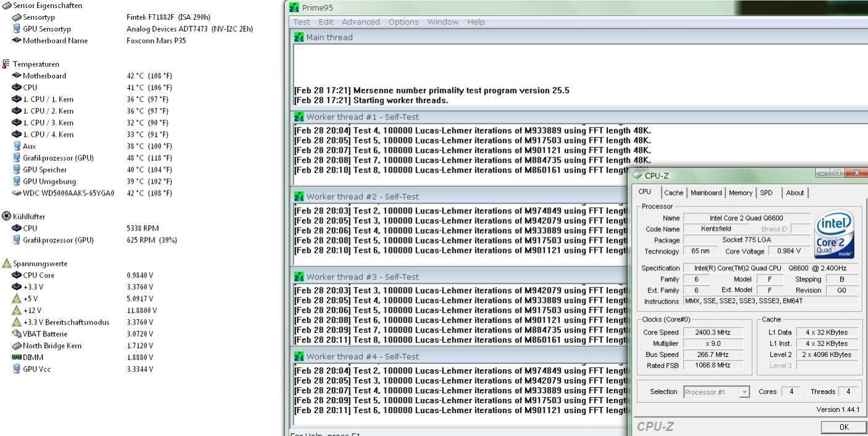Image resolution: width=868 pixels, height=436 pixels.
Task: Click the GPU Speicher temperature icon
Action: [17, 169]
